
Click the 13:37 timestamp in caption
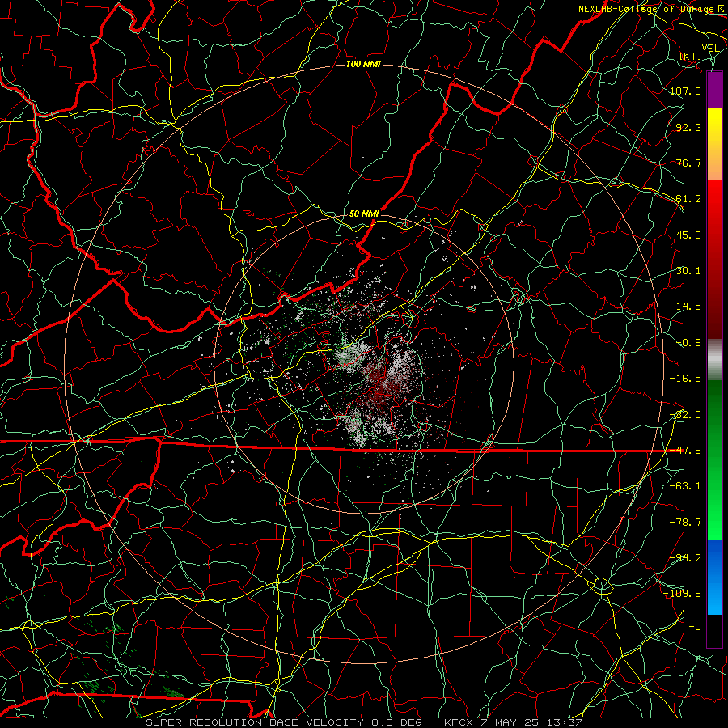[x=564, y=722]
